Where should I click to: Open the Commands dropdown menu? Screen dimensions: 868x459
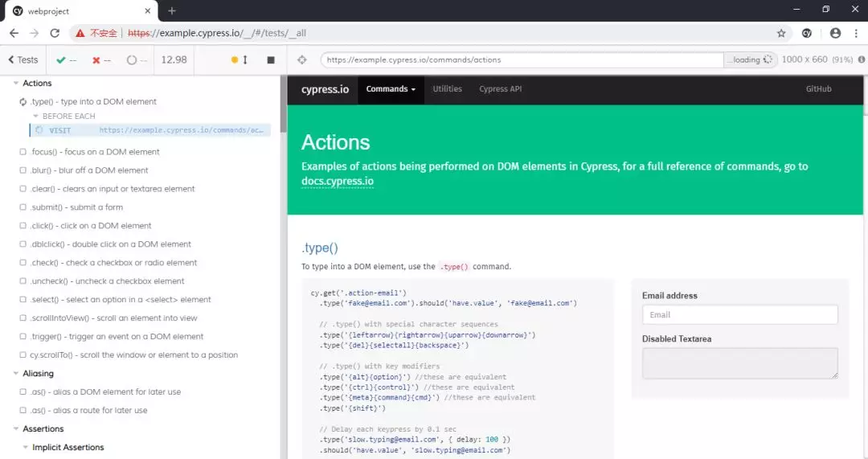pos(391,89)
